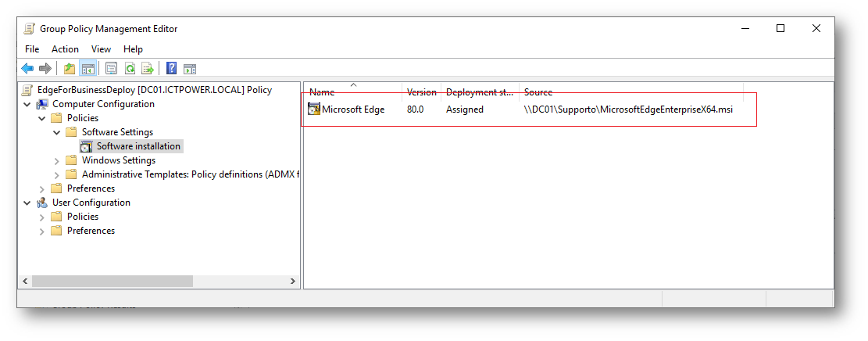Select the Software Settings label
The image size is (868, 341).
tap(117, 132)
